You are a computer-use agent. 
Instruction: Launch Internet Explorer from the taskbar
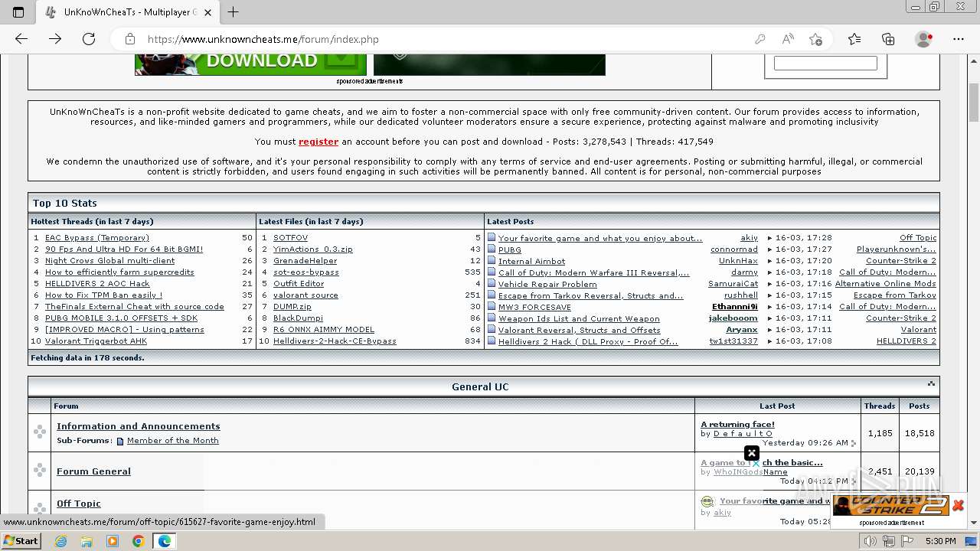pos(61,541)
